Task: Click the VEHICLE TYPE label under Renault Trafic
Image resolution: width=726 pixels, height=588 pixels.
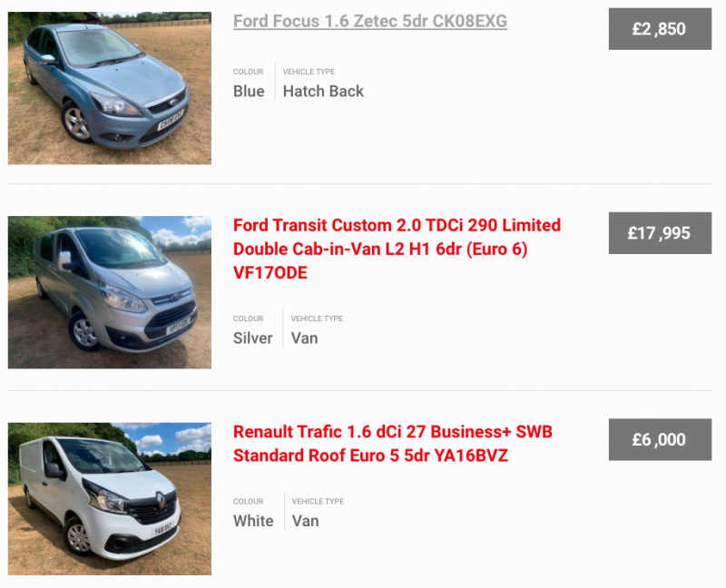Action: 318,502
